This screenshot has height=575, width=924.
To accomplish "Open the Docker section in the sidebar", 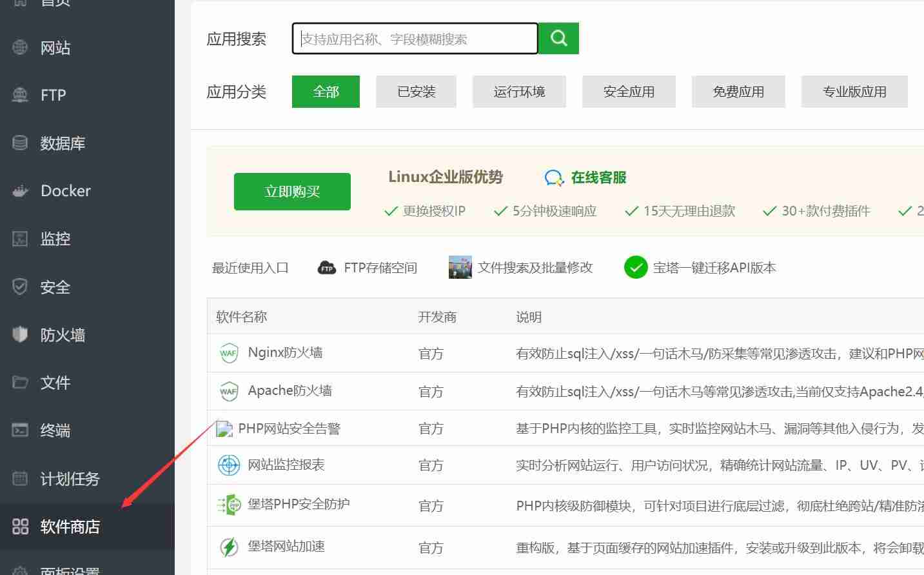I will click(x=64, y=190).
